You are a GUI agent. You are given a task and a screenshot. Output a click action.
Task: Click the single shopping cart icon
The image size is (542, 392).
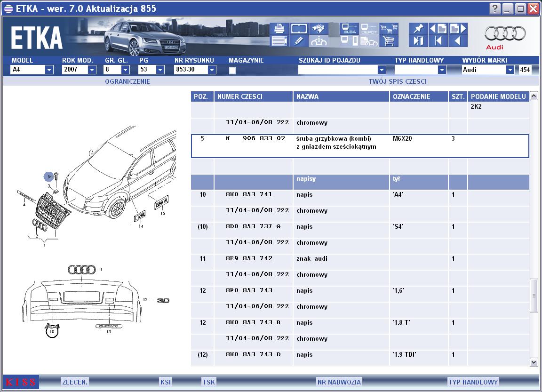[x=389, y=41]
